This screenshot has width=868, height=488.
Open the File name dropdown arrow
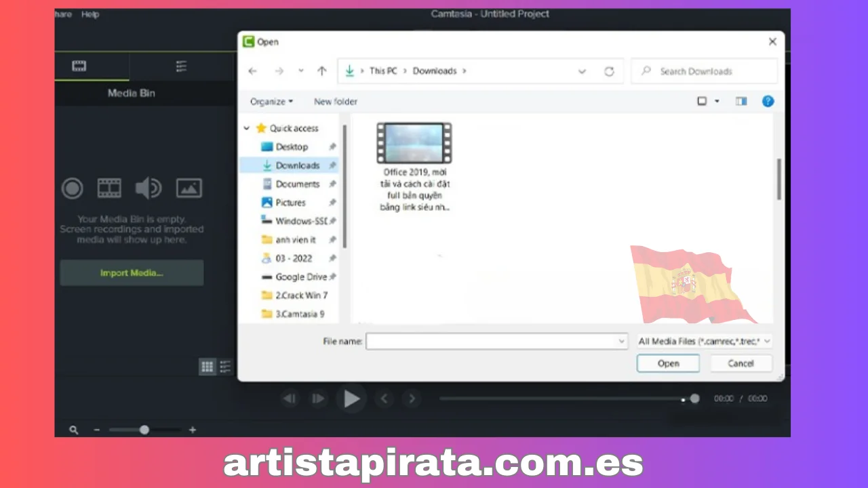pos(621,342)
